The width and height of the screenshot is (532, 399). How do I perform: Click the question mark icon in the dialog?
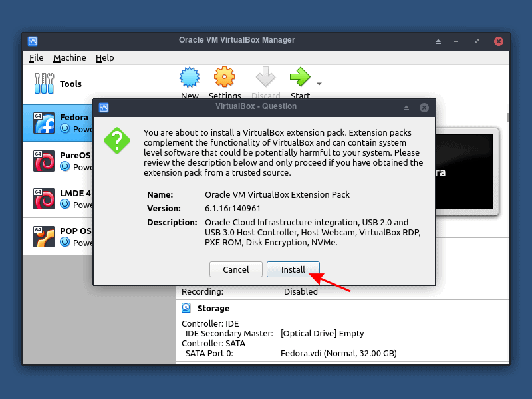117,141
